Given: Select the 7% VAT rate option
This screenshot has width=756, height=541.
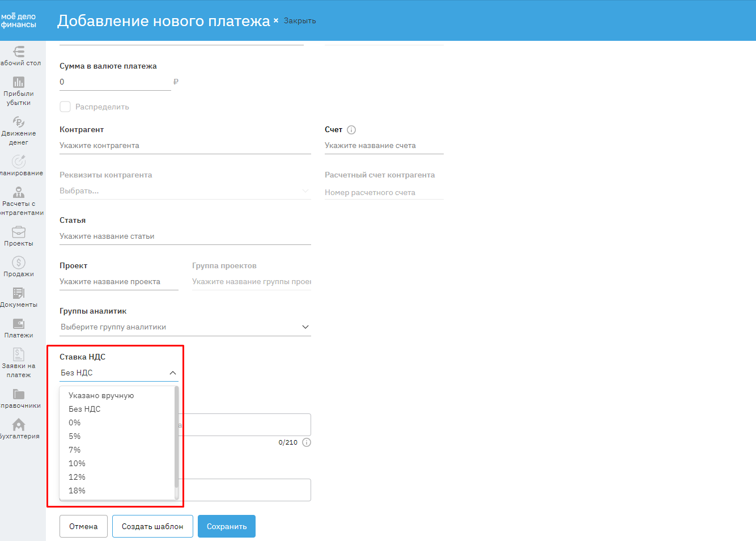Looking at the screenshot, I should [75, 450].
